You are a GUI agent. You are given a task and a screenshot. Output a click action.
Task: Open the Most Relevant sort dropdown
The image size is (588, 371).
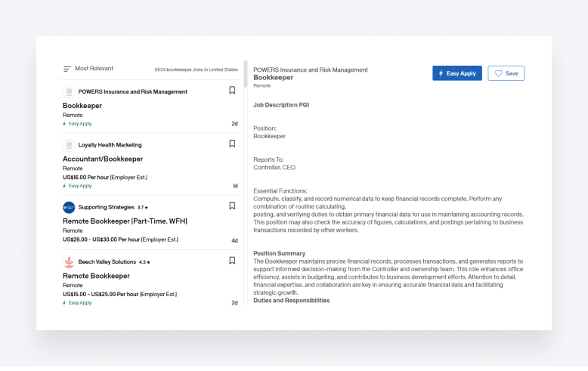(x=88, y=69)
